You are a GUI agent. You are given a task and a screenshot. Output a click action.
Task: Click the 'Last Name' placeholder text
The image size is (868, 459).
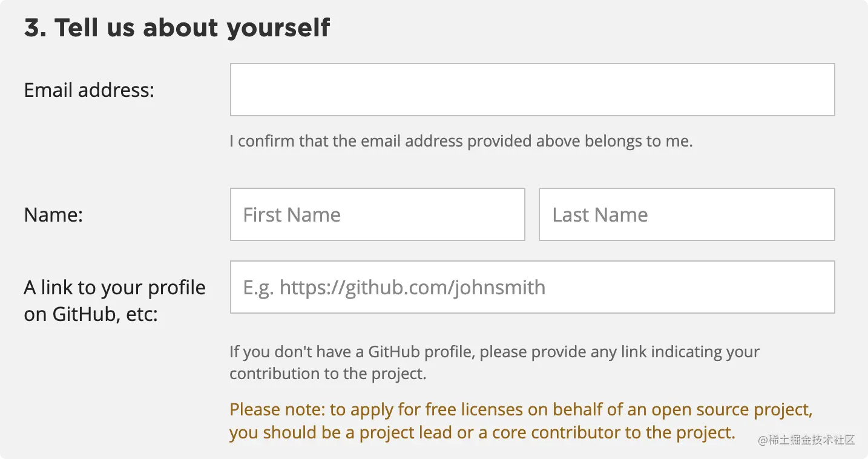[x=600, y=215]
